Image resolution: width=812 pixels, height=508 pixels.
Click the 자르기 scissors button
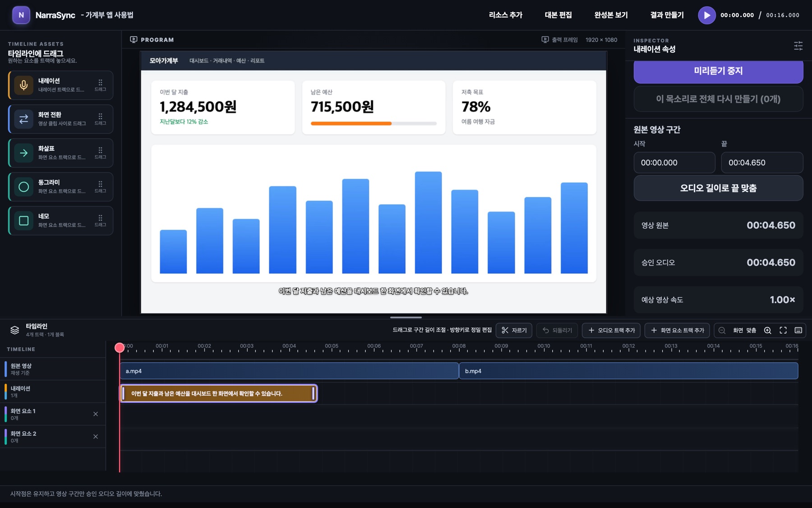coord(514,331)
